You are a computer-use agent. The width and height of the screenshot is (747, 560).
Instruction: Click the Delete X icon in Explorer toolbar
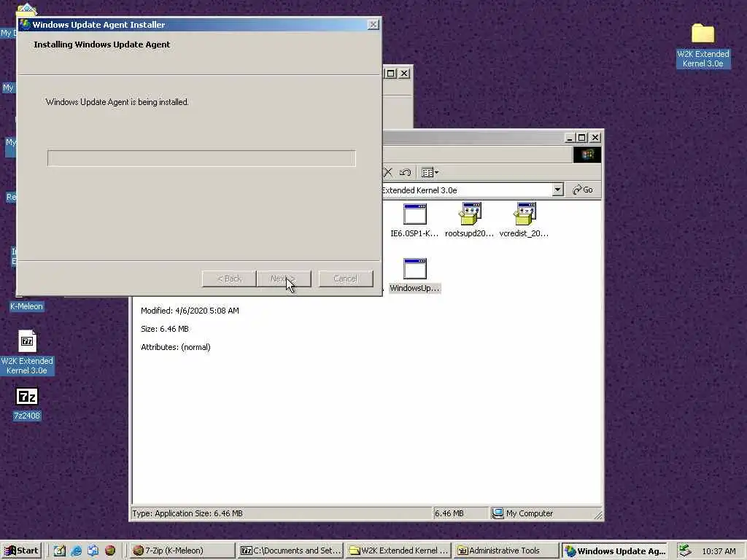pyautogui.click(x=388, y=172)
